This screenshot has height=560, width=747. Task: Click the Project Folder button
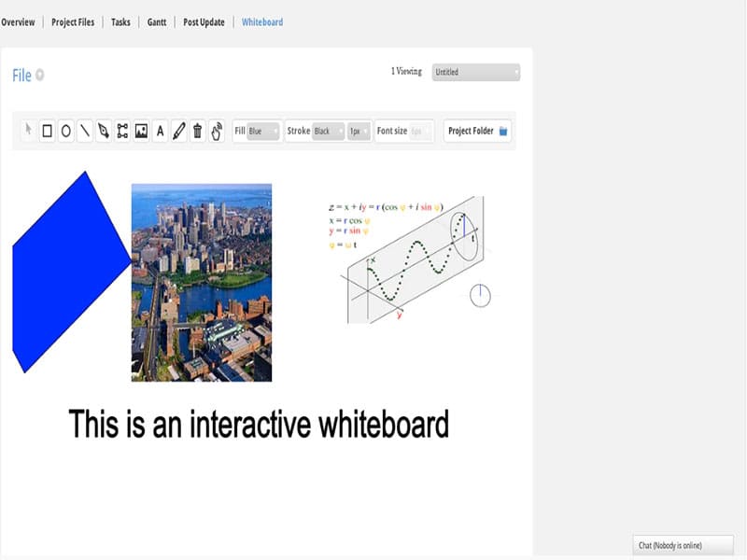pyautogui.click(x=477, y=131)
